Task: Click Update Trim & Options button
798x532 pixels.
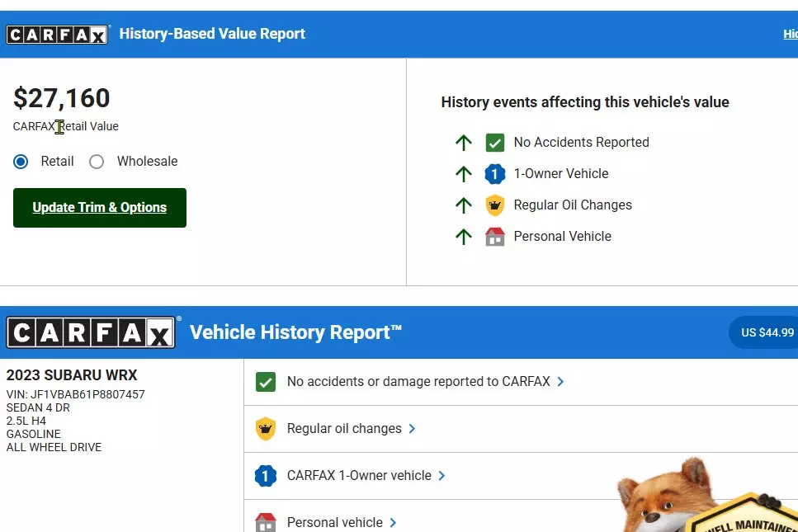Action: tap(100, 208)
